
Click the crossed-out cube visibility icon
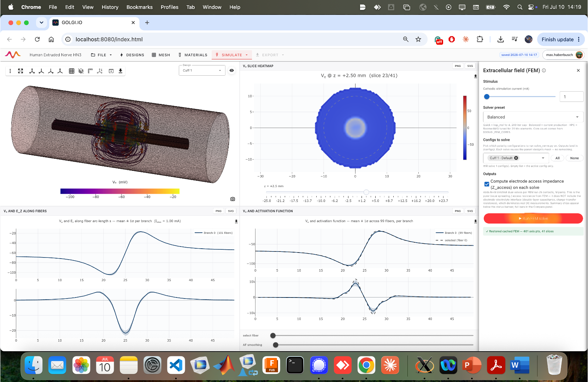pos(81,71)
